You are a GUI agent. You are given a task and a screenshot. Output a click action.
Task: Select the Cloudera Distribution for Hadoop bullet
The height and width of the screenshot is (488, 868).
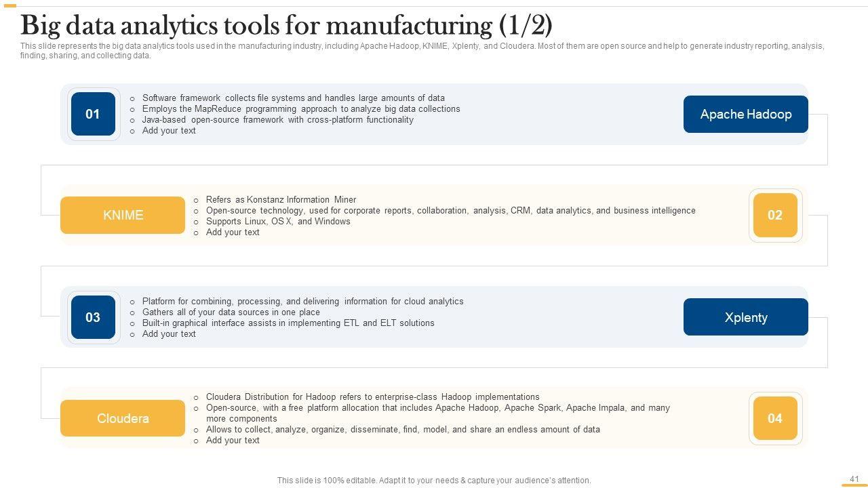[372, 397]
